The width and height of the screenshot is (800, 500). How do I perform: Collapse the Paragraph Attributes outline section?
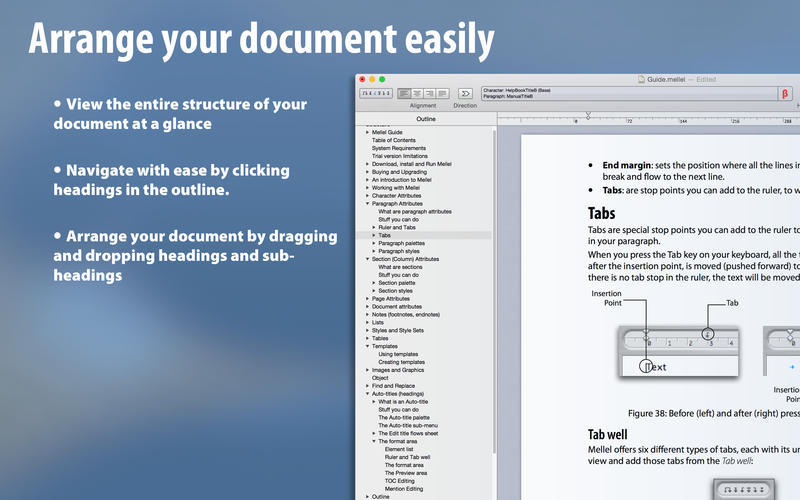pyautogui.click(x=367, y=203)
